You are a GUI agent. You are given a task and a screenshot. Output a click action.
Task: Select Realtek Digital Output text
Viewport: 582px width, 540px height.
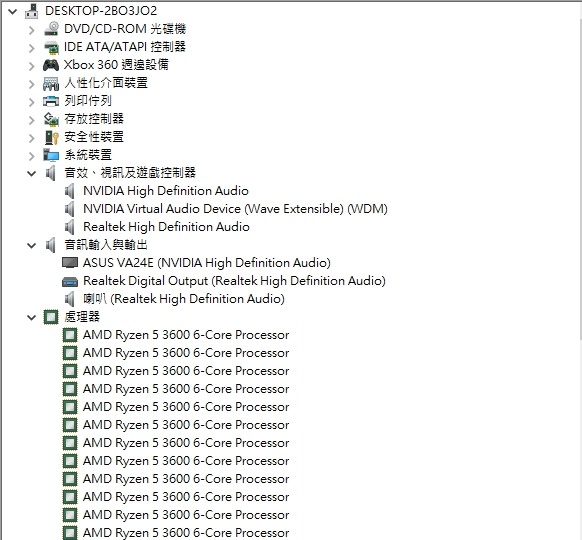(146, 281)
